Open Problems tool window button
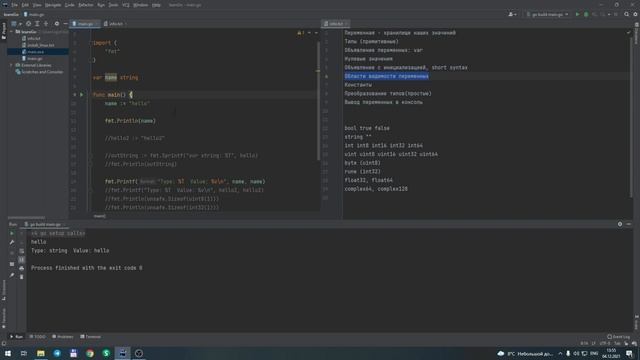Image resolution: width=640 pixels, height=360 pixels. pyautogui.click(x=63, y=337)
